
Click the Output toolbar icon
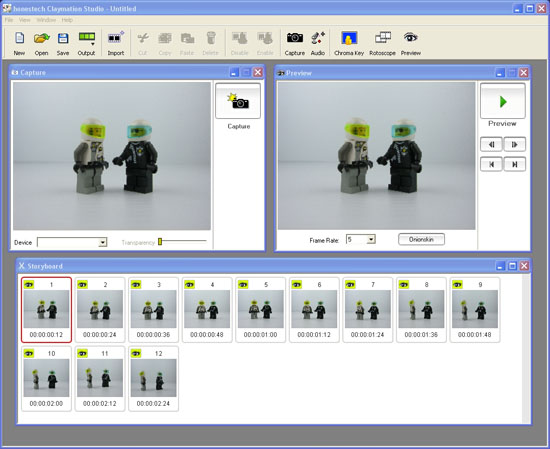87,36
